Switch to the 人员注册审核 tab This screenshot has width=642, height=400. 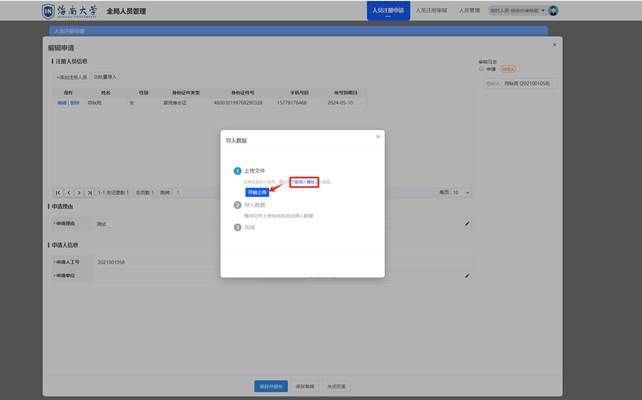(431, 10)
